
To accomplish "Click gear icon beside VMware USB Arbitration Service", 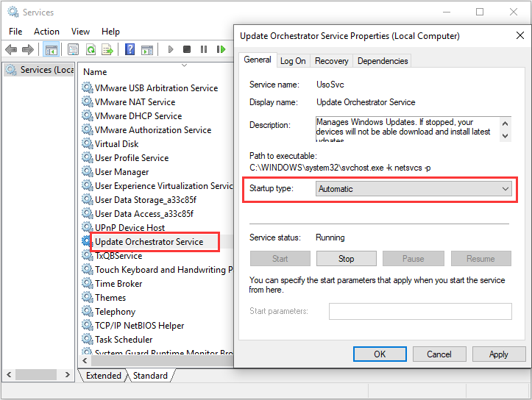I will [88, 87].
